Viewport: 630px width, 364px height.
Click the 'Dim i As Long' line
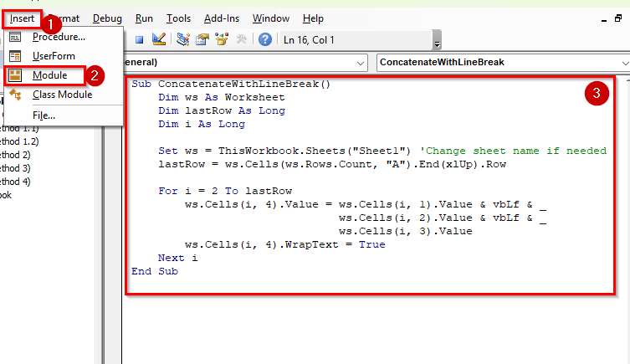[202, 124]
